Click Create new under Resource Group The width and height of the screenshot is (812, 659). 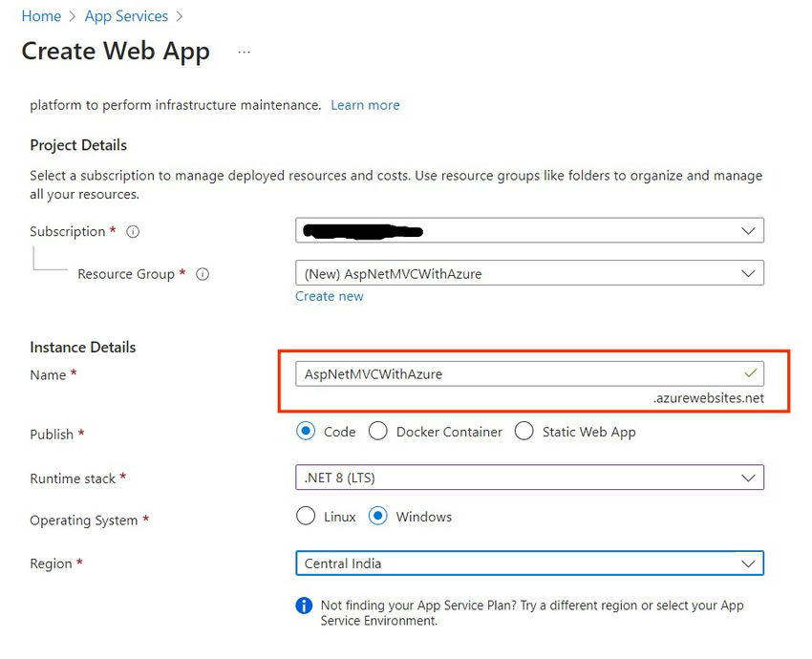point(330,296)
